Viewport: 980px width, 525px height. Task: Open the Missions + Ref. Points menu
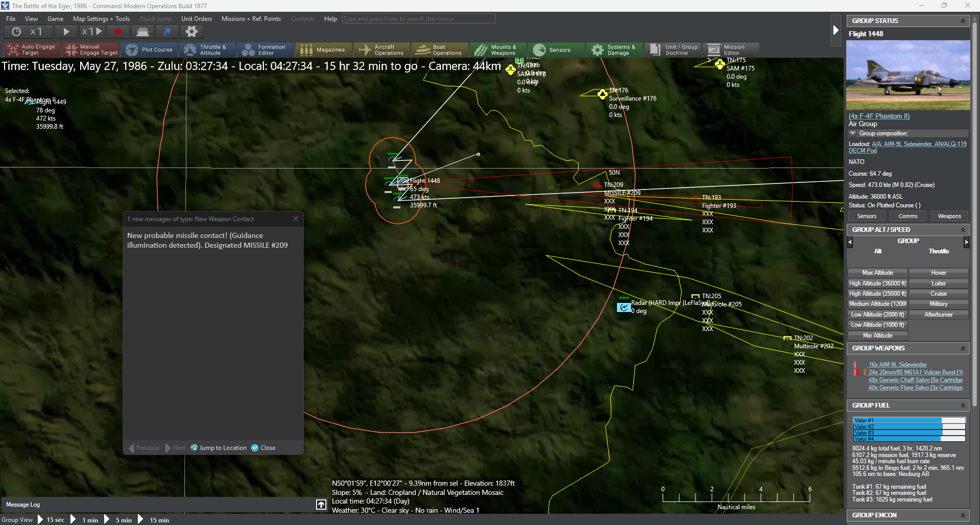[x=251, y=19]
